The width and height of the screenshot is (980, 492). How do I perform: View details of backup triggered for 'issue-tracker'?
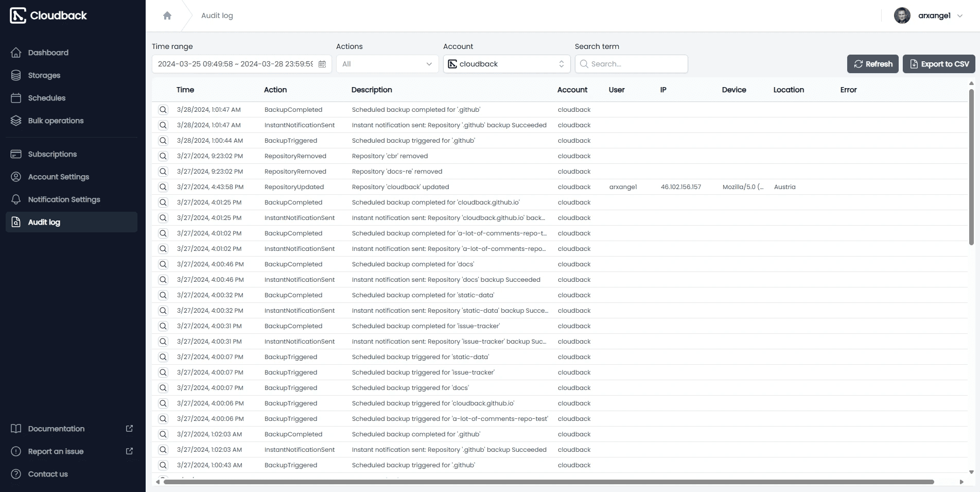(163, 372)
